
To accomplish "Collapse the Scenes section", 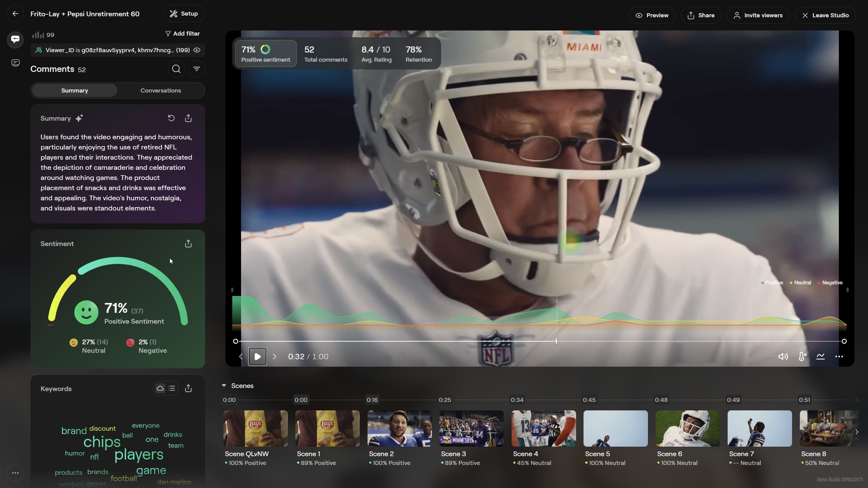I will (x=224, y=386).
